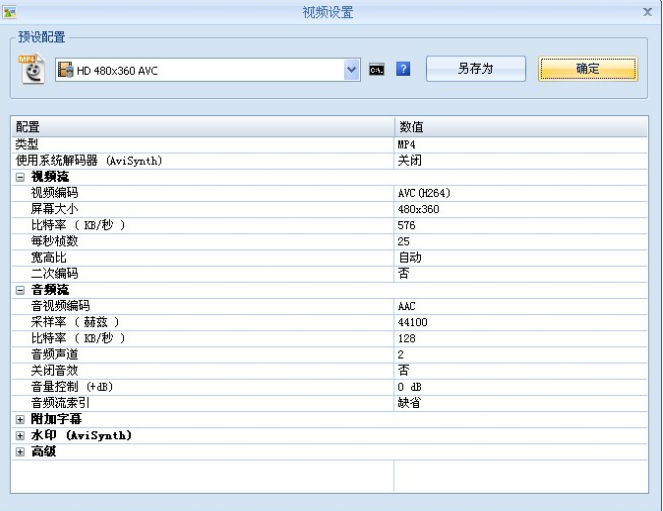The width and height of the screenshot is (663, 511).
Task: Click the MP4 format icon
Action: click(x=33, y=69)
